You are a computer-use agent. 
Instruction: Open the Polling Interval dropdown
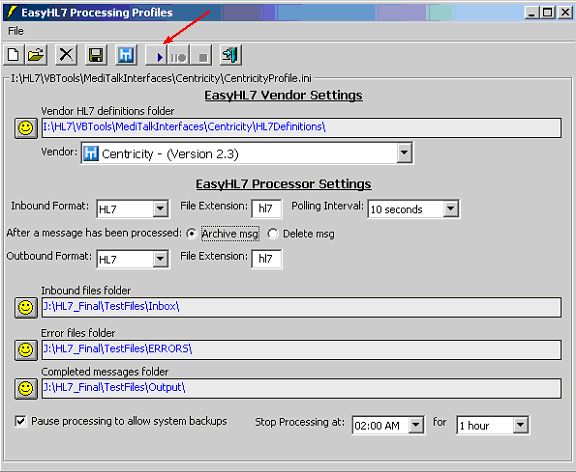tap(450, 209)
